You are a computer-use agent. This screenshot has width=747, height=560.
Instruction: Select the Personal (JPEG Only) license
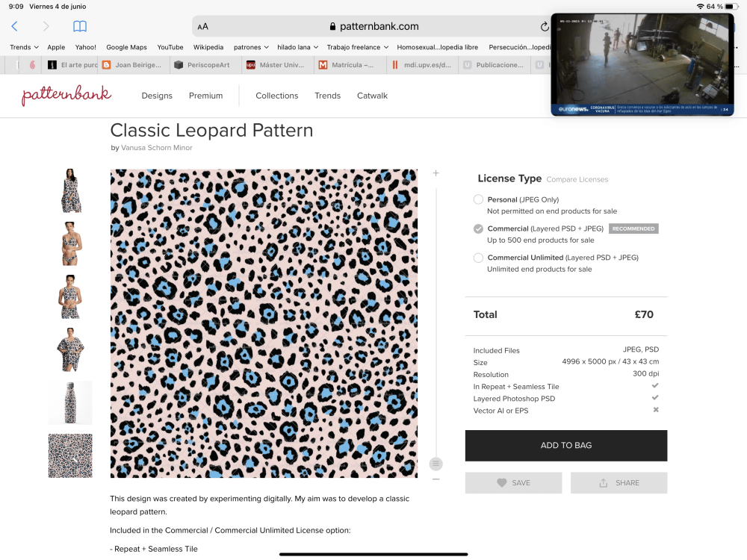[478, 199]
